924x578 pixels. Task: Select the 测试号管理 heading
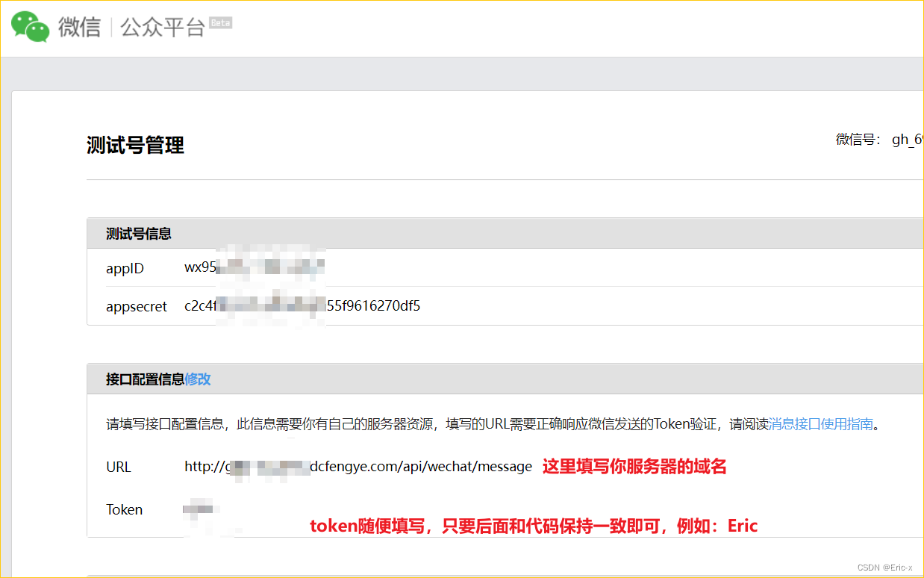[135, 145]
